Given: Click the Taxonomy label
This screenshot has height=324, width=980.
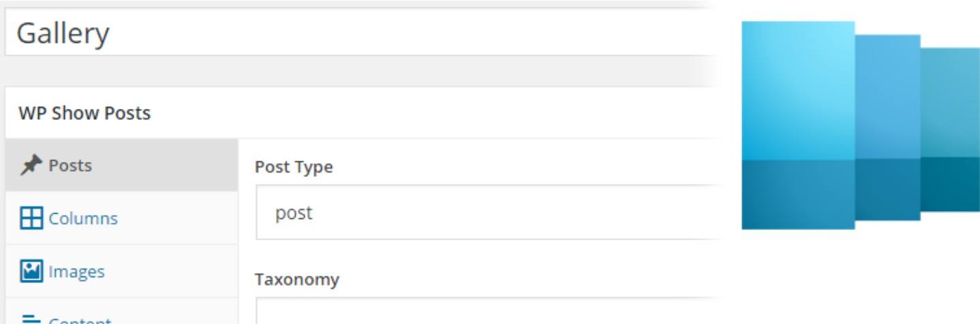Looking at the screenshot, I should tap(296, 279).
